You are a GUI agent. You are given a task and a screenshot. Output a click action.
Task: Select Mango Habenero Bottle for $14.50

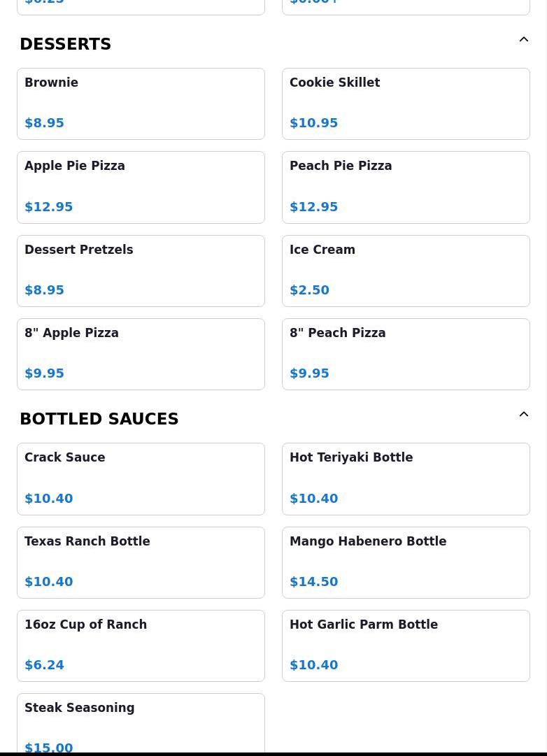[406, 562]
